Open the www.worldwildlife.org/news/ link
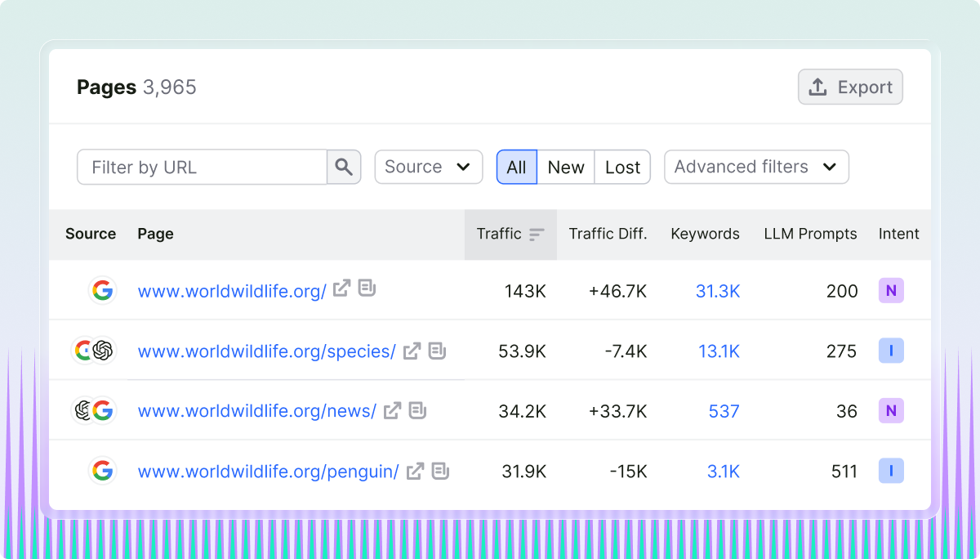 tap(256, 411)
